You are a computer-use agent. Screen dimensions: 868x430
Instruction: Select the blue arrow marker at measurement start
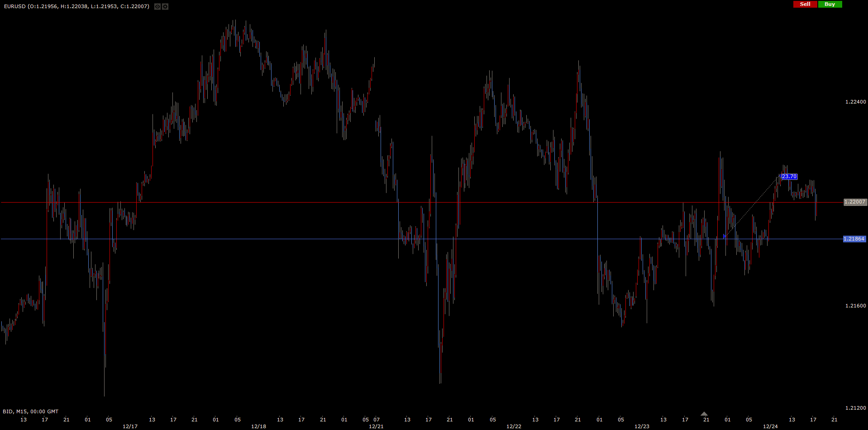[x=725, y=236]
